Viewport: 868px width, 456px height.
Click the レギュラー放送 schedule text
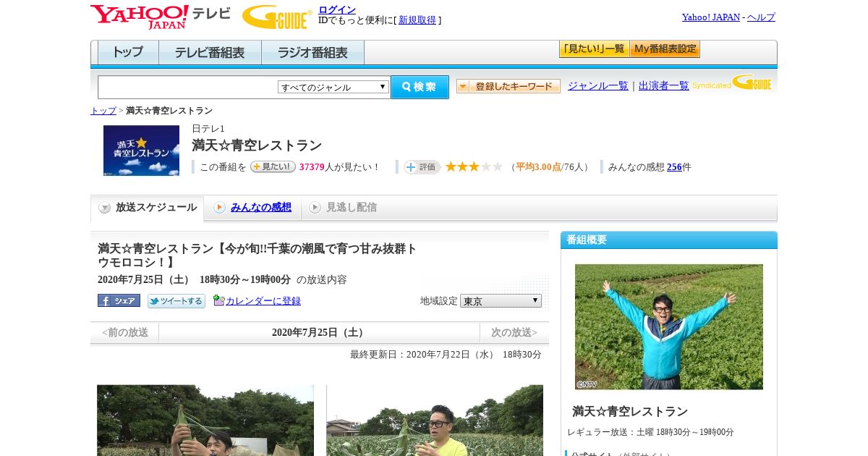[x=650, y=432]
